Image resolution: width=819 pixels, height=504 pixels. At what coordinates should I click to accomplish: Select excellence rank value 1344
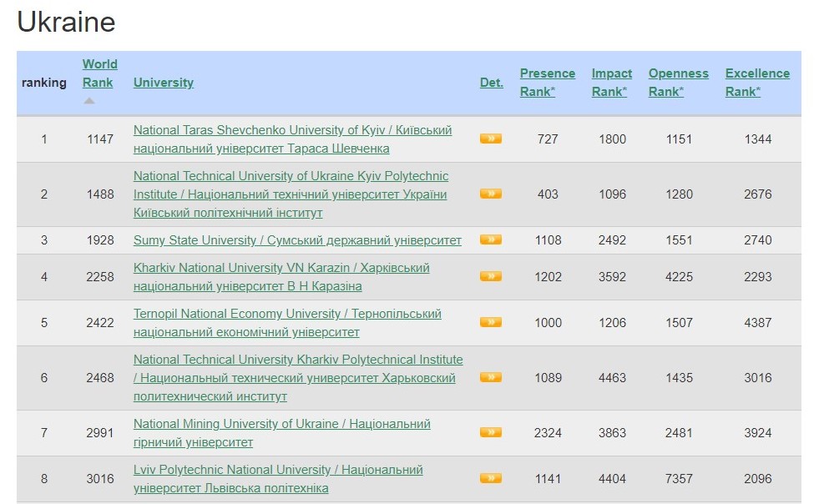(x=758, y=139)
